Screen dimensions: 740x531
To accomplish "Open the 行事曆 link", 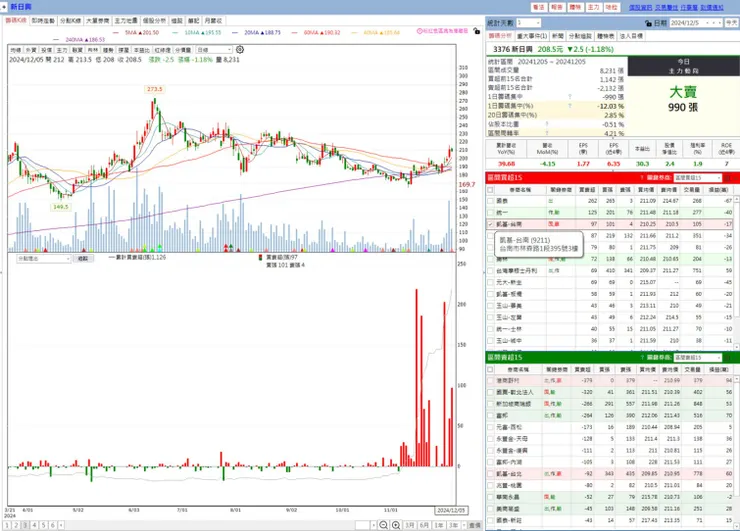I will tap(689, 8).
